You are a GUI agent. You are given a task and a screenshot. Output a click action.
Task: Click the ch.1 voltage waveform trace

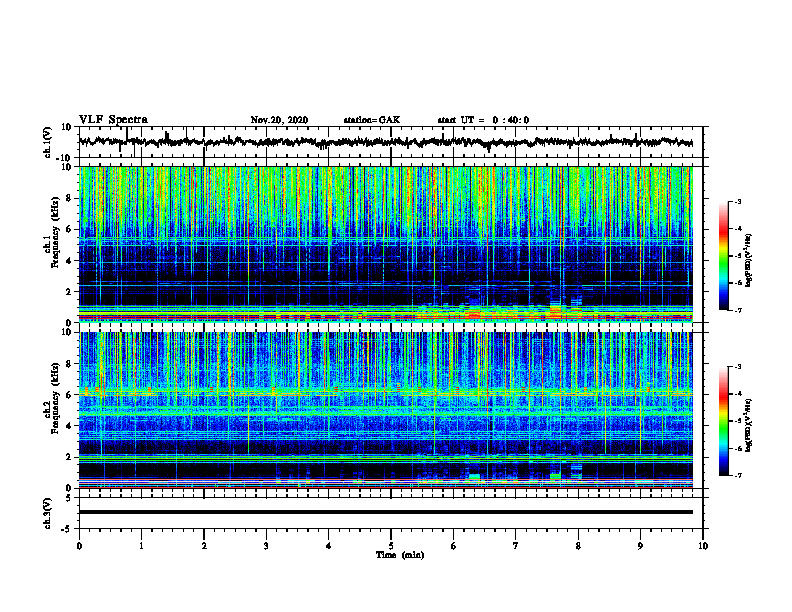pos(386,142)
